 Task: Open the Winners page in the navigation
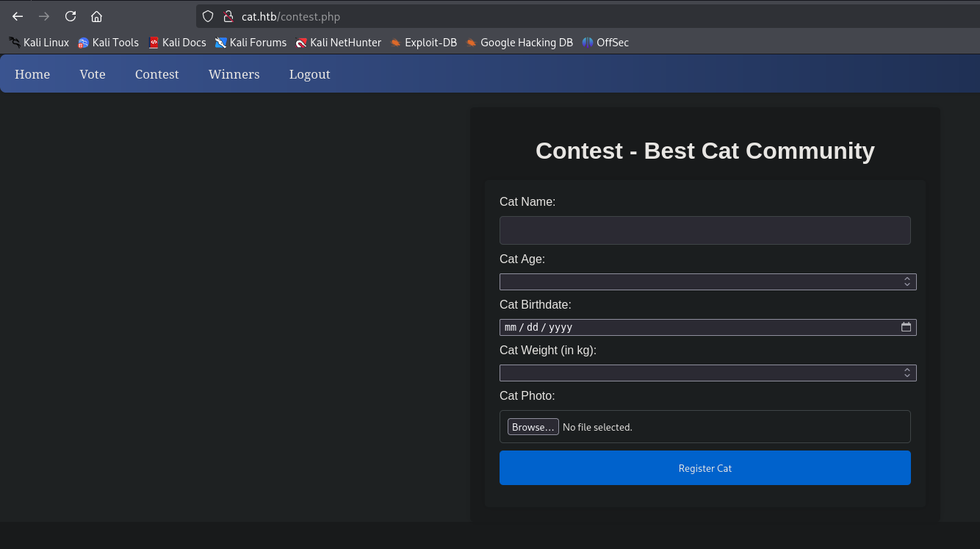[234, 74]
